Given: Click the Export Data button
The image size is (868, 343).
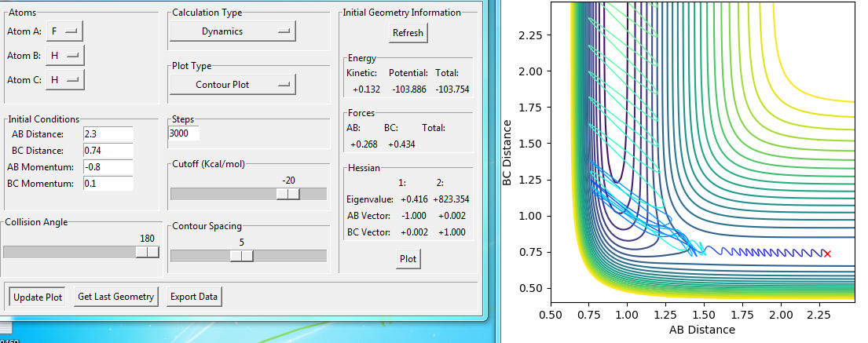Looking at the screenshot, I should point(193,297).
